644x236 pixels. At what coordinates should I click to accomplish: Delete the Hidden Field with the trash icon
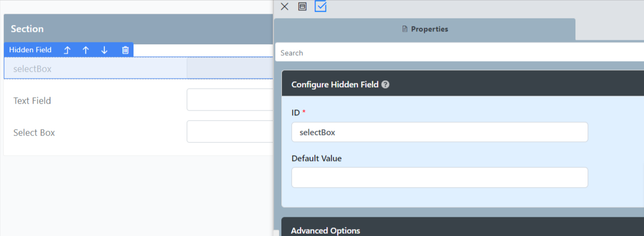click(126, 50)
